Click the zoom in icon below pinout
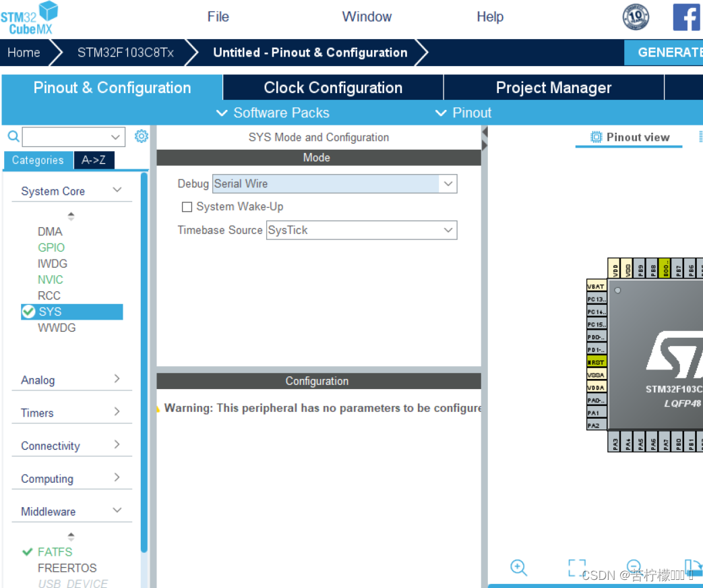703x588 pixels. (519, 567)
